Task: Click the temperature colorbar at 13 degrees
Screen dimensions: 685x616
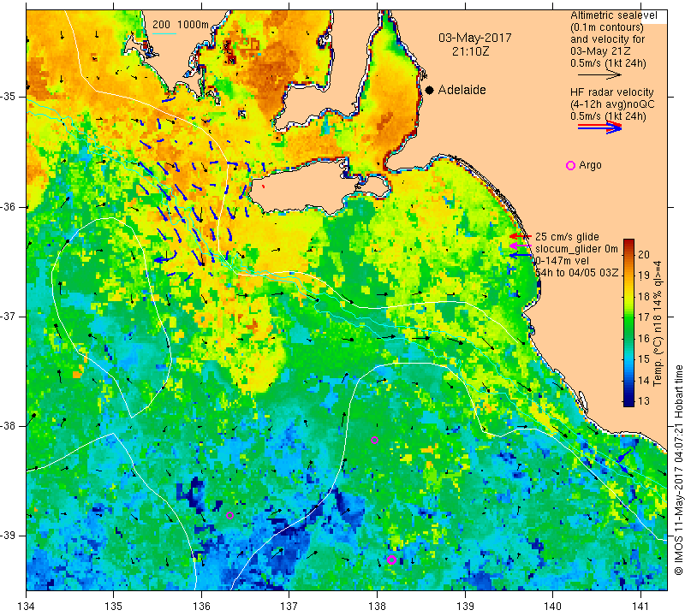Action: [628, 400]
